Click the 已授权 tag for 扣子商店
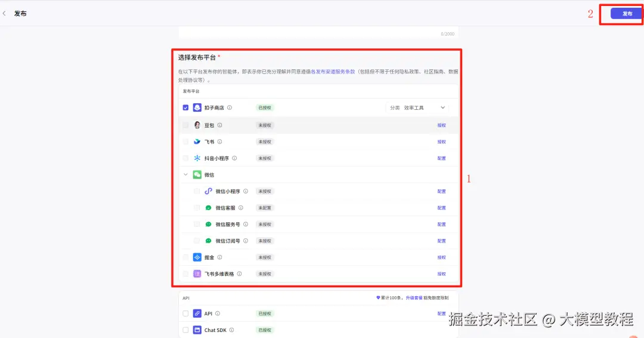Viewport: 644px width, 338px height. [x=265, y=107]
